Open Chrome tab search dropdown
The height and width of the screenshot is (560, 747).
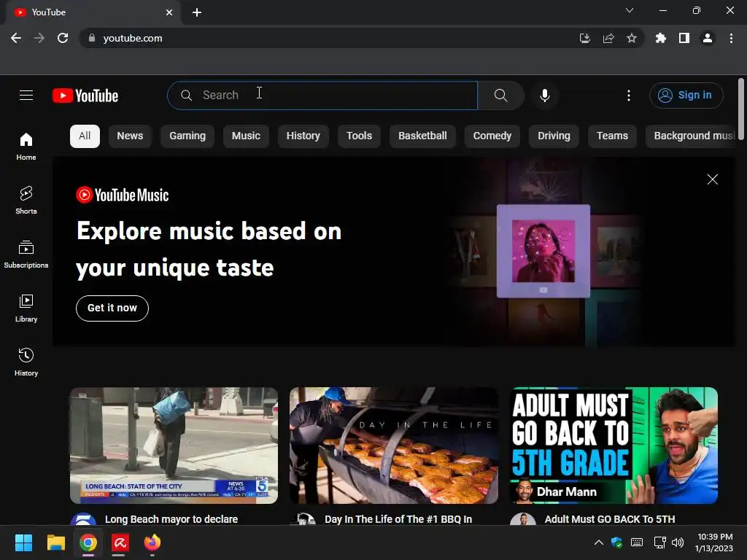pyautogui.click(x=630, y=10)
